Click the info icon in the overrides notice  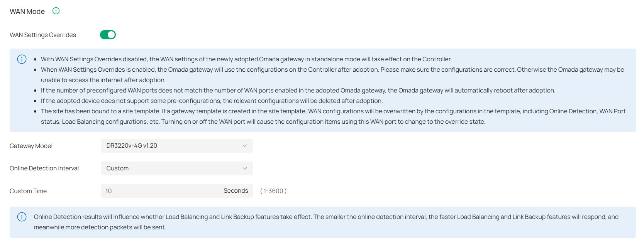(x=22, y=59)
